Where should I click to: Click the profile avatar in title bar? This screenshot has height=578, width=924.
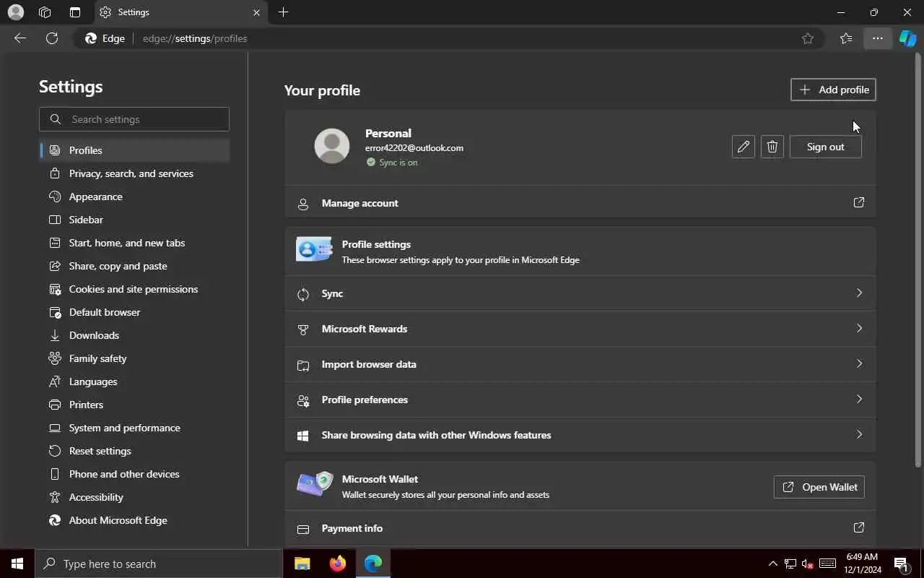tap(15, 12)
